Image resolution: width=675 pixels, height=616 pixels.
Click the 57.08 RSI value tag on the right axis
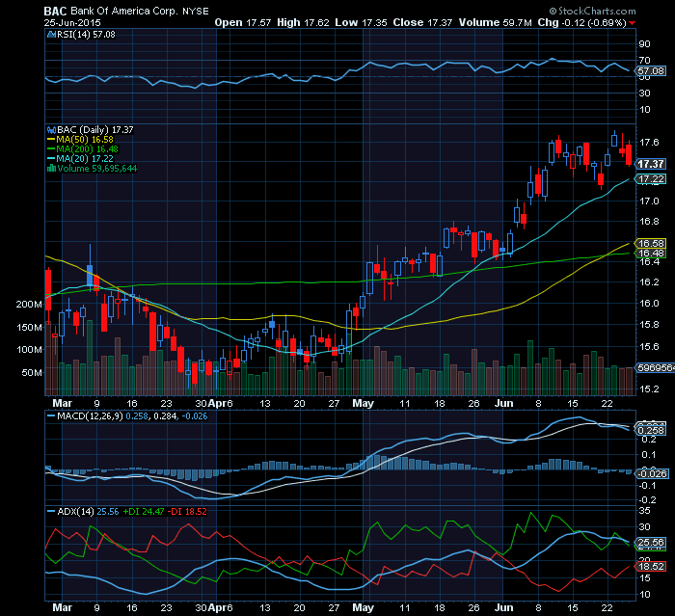tap(651, 71)
